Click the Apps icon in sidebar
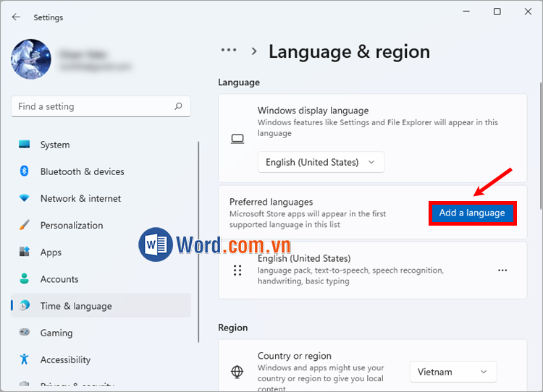Screen dimensions: 543x392 [x=24, y=252]
